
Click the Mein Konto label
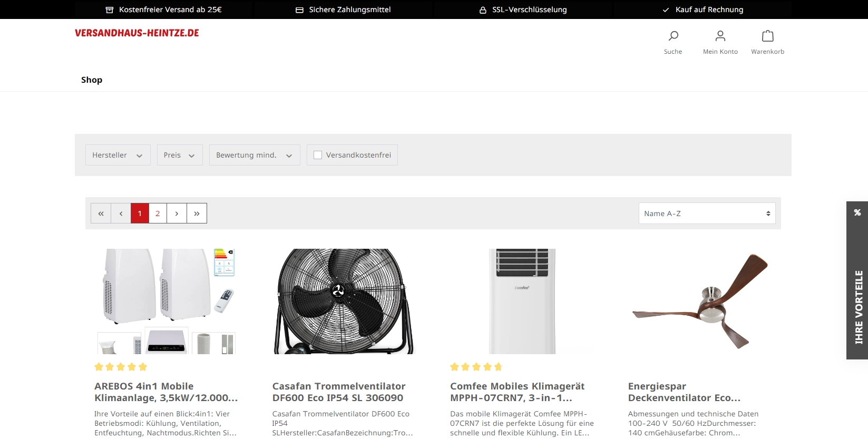click(x=720, y=52)
